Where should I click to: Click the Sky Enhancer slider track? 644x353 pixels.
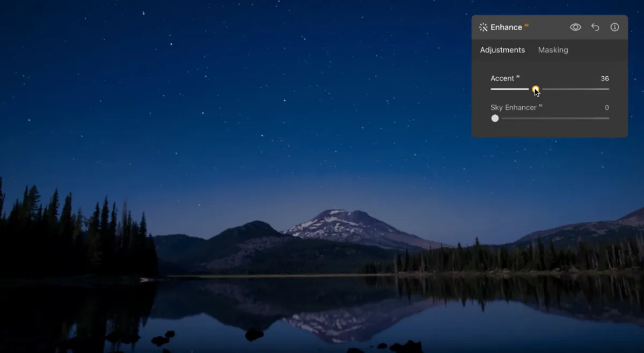tap(553, 118)
